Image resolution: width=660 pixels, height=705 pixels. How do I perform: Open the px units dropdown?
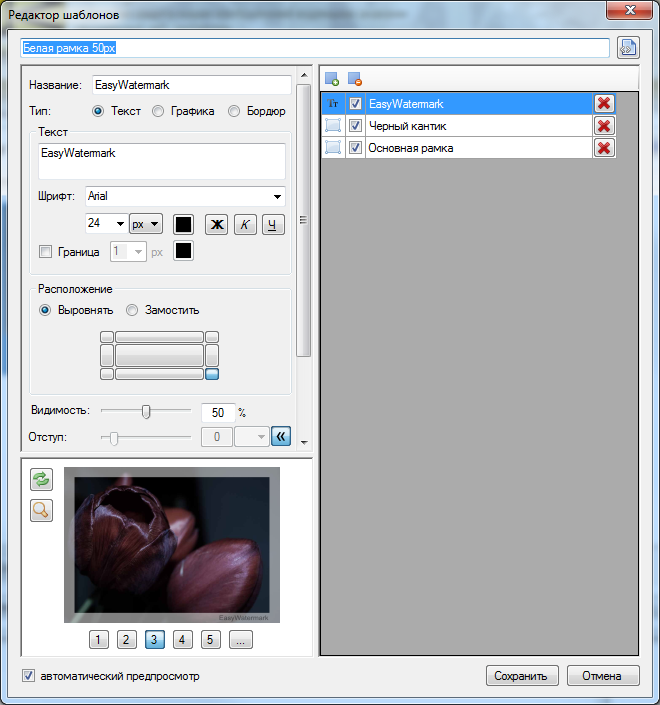pos(146,224)
